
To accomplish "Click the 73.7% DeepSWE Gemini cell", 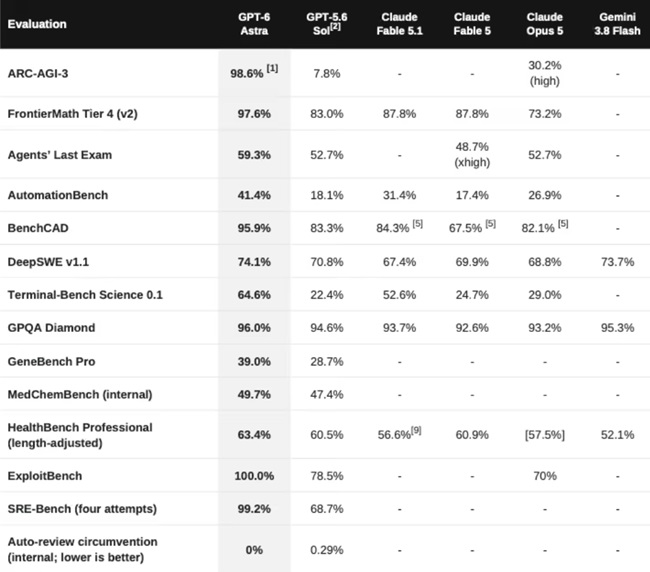I will (617, 262).
